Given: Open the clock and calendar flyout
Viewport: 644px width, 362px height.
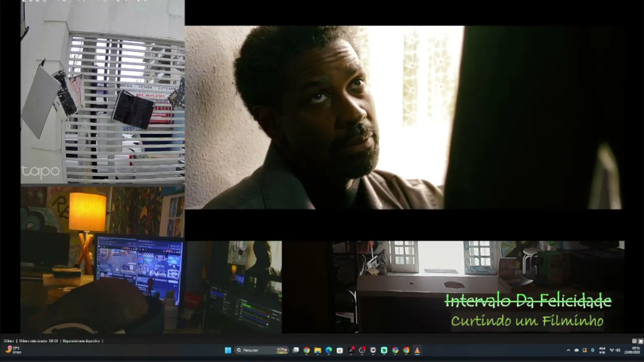Looking at the screenshot, I should [x=632, y=350].
